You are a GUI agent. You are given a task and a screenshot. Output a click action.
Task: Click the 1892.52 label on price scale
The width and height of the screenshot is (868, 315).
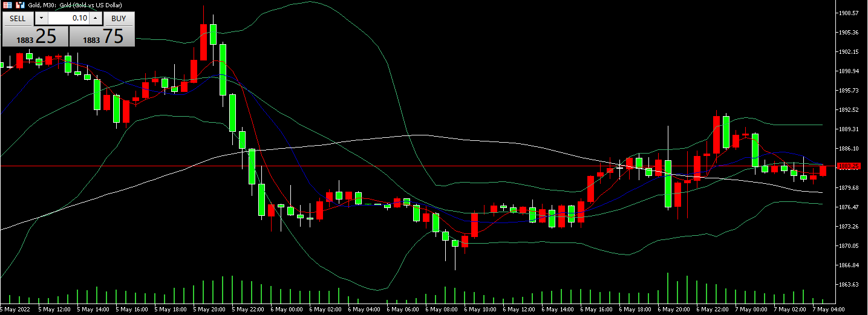tap(849, 110)
